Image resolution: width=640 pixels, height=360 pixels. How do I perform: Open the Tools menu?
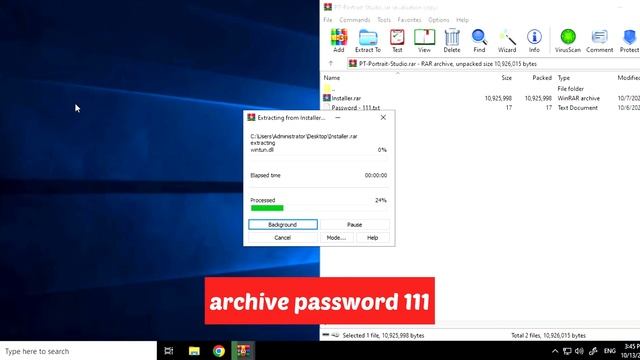pyautogui.click(x=384, y=20)
